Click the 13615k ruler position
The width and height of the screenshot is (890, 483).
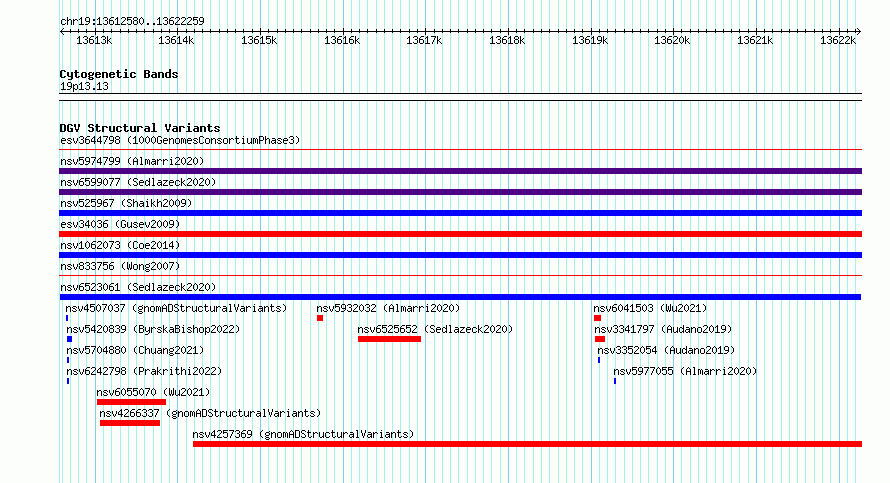(x=259, y=40)
